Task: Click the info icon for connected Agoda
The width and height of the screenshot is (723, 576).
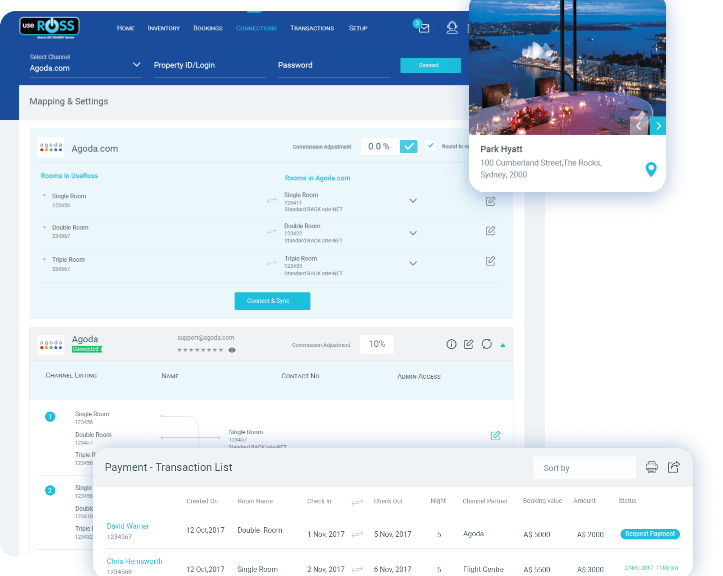Action: (451, 344)
